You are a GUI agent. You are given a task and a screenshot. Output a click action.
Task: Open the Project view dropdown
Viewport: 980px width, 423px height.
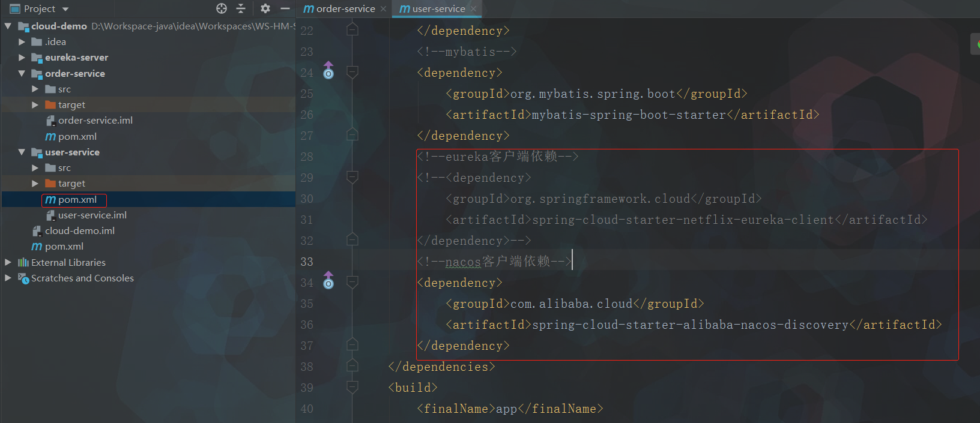pyautogui.click(x=65, y=9)
